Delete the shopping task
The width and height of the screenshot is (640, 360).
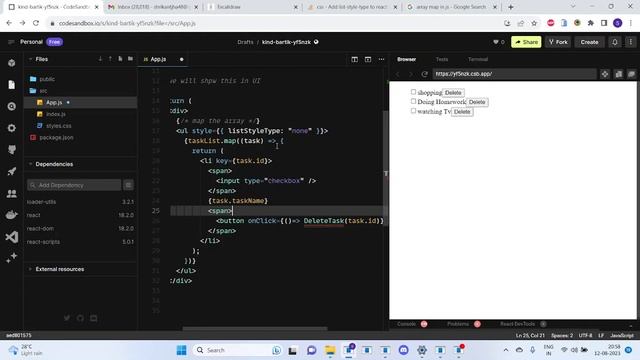453,93
